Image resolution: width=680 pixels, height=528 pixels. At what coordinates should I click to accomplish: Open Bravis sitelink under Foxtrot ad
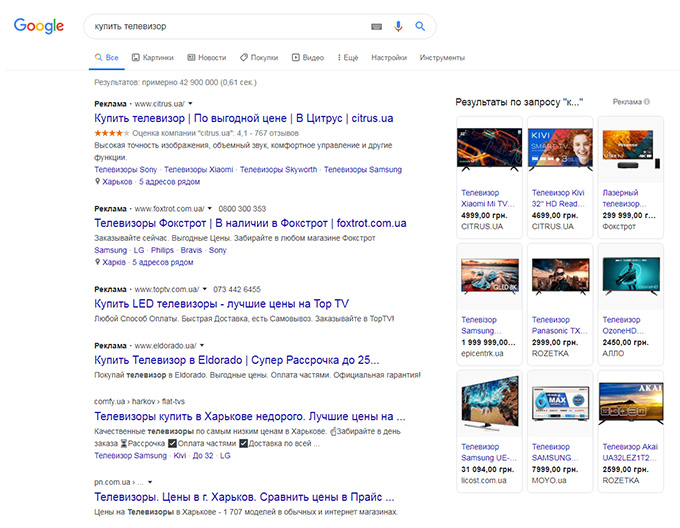point(191,250)
